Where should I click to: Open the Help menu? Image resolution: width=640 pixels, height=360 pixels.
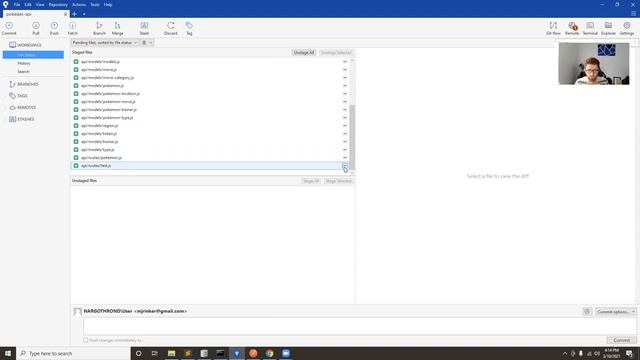(x=108, y=4)
